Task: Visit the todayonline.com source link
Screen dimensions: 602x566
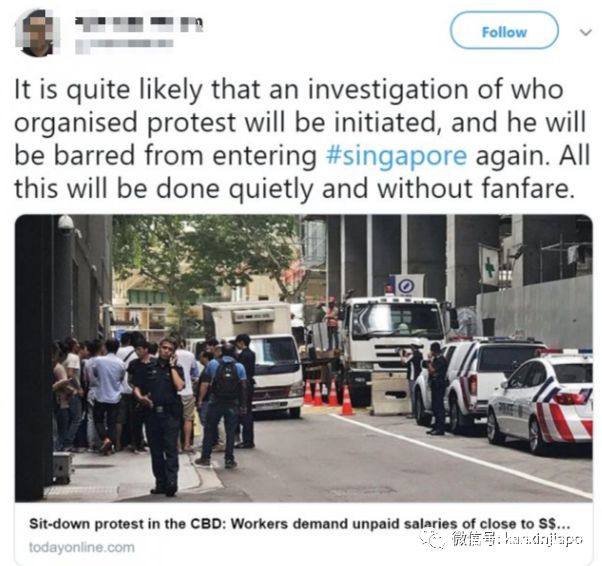Action: (82, 547)
